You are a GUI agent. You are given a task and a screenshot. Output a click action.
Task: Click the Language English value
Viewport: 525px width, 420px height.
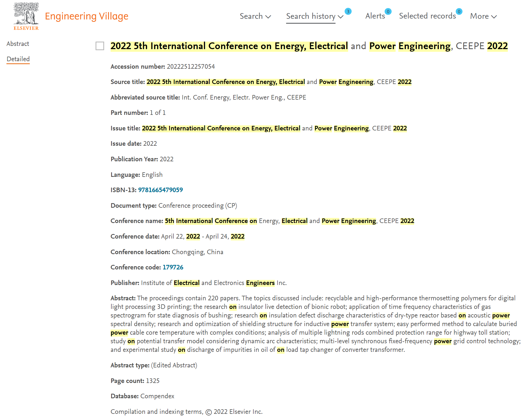pos(152,175)
